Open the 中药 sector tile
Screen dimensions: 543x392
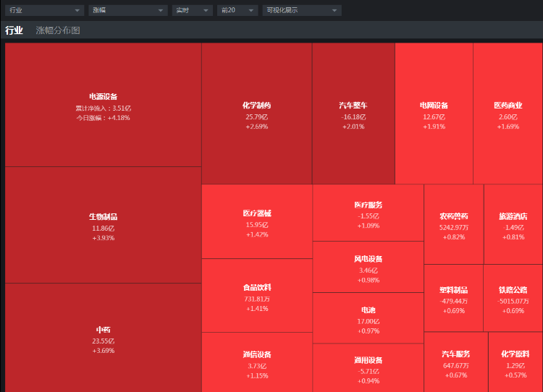click(x=103, y=338)
